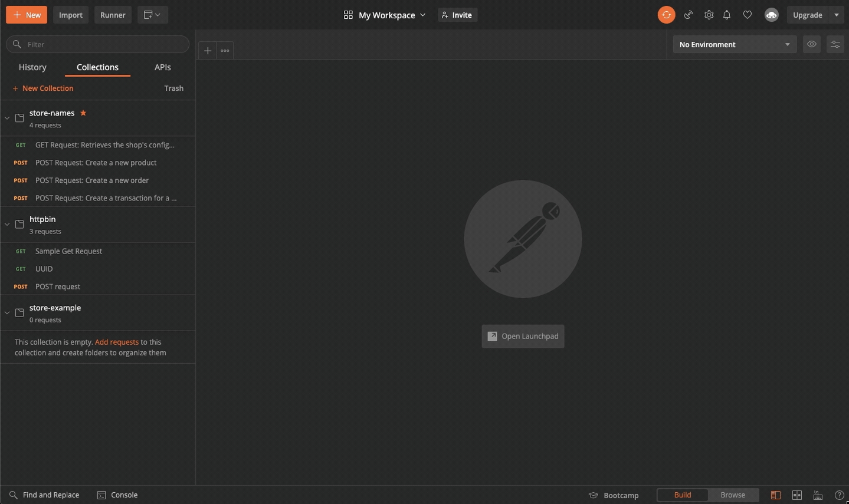849x504 pixels.
Task: Open keyboard shortcuts icon
Action: point(818,495)
